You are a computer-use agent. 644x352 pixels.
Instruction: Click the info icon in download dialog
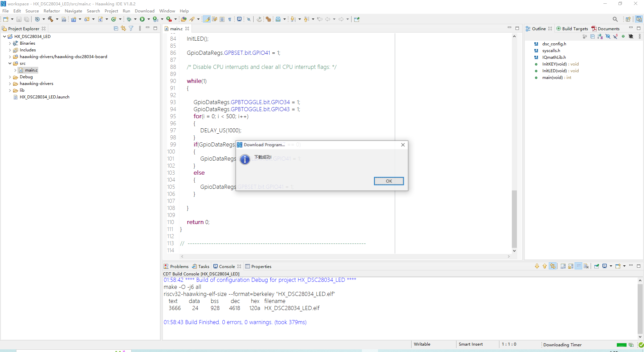click(245, 159)
